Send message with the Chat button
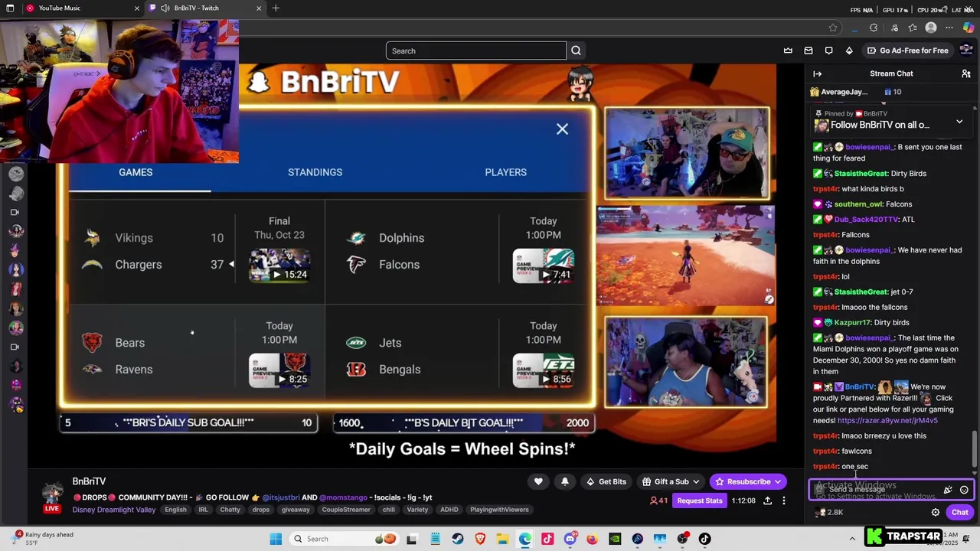This screenshot has height=551, width=980. click(x=960, y=513)
